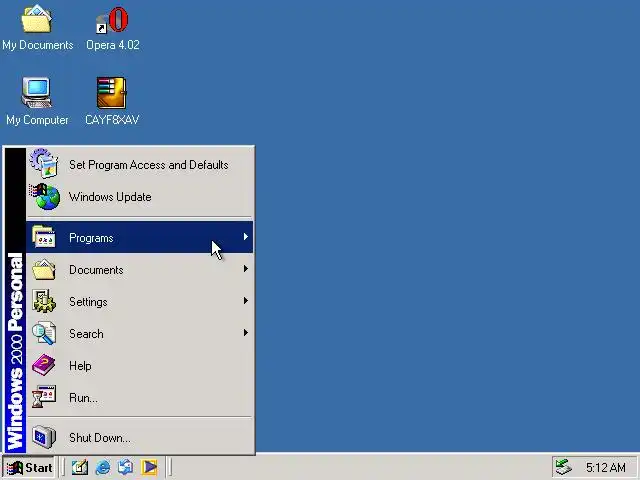Open Settings in the Start menu
640x480 pixels.
140,301
